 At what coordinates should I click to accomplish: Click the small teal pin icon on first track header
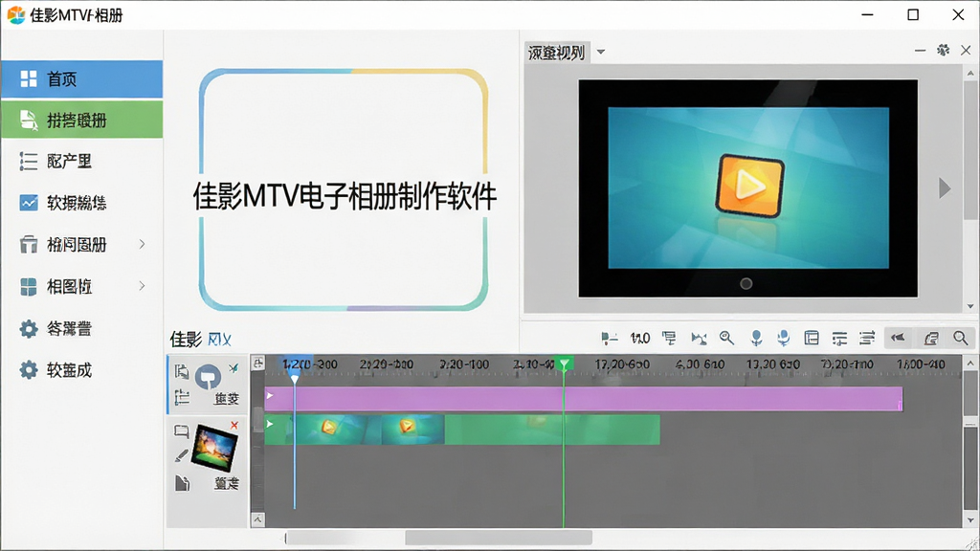(234, 368)
